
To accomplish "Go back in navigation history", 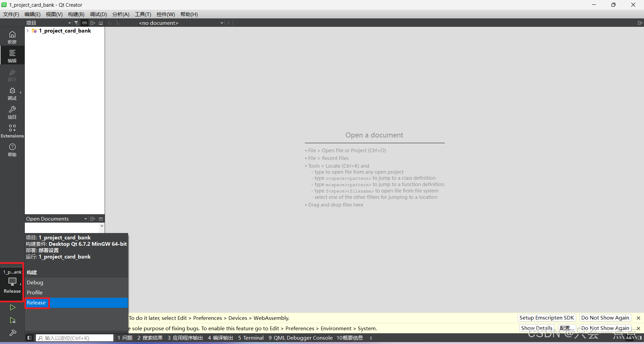I will [x=110, y=23].
